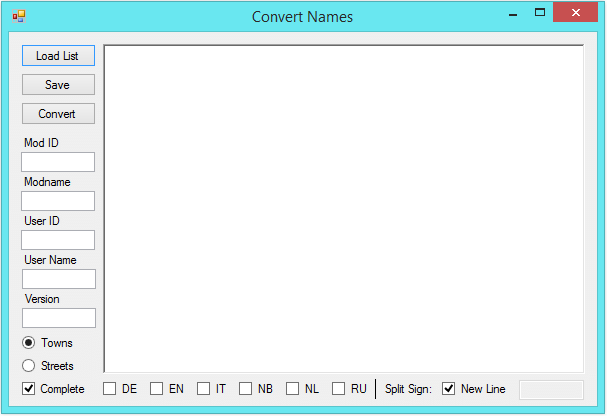
Task: Run the Convert button
Action: tap(58, 114)
